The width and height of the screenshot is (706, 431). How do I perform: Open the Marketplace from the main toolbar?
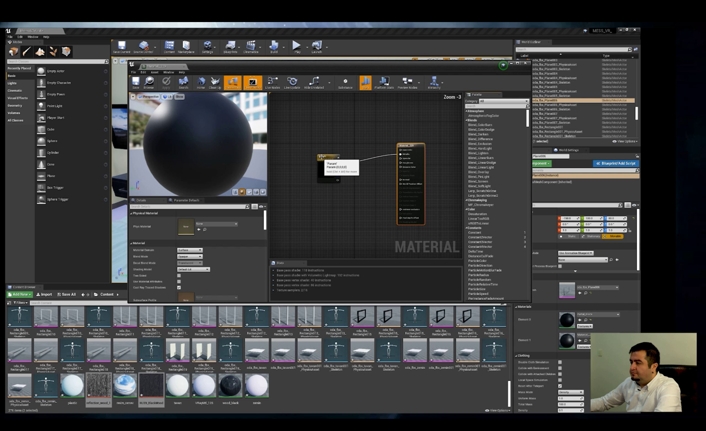[186, 47]
